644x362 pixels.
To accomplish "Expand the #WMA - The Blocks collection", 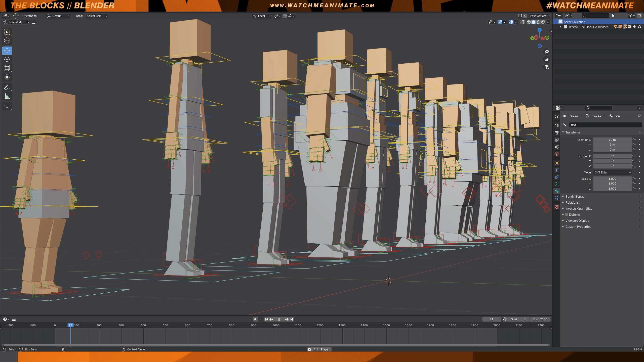I will [560, 27].
